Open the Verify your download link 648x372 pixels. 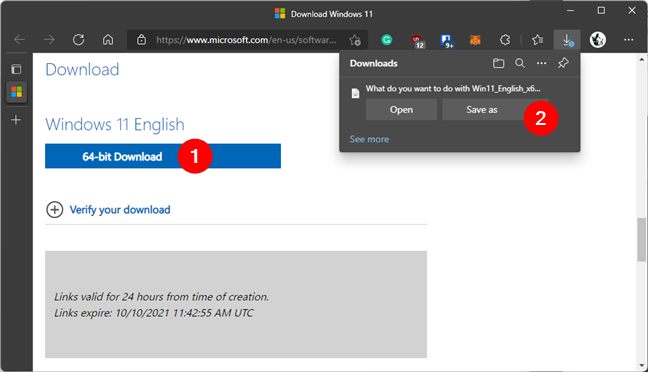tap(120, 210)
